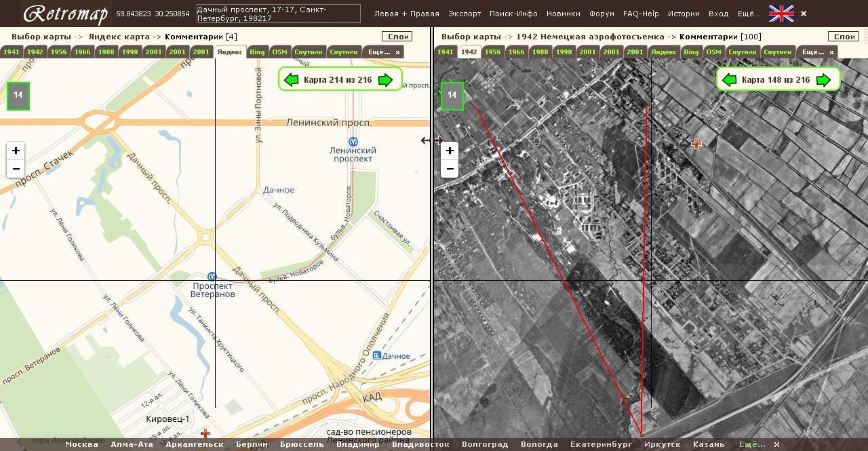Click the red cross marker on aerial photo
This screenshot has width=868, height=451.
(696, 143)
